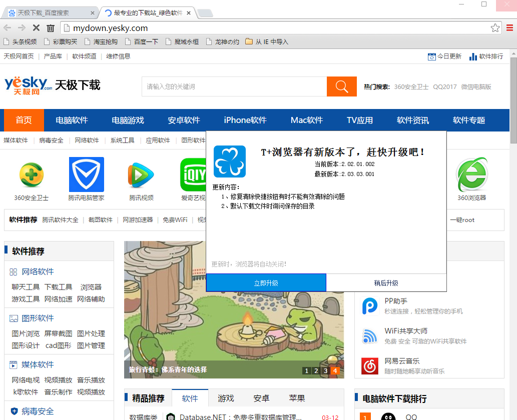Click the 稍后升级 button
This screenshot has width=517, height=420.
386,282
